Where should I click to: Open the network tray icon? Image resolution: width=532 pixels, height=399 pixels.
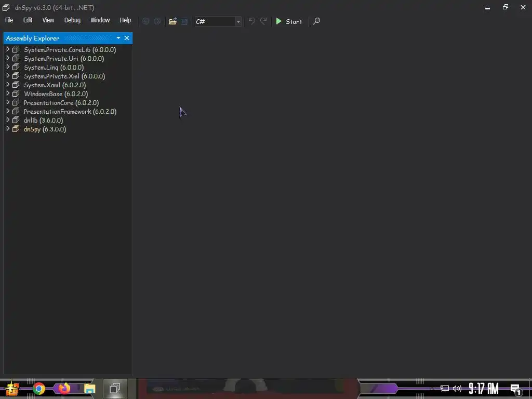click(445, 389)
